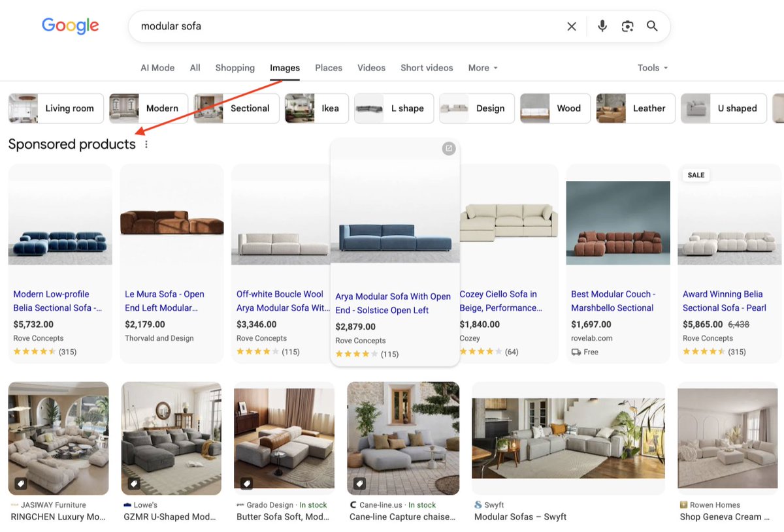Screen dimensions: 784x532
Task: Open the Shopping tab
Action: [x=235, y=68]
